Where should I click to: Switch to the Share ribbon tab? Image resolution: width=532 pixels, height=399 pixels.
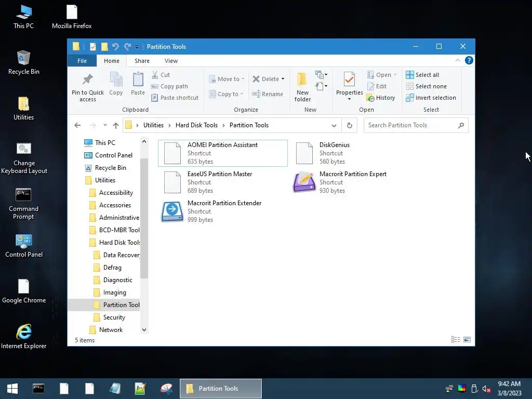coord(142,61)
